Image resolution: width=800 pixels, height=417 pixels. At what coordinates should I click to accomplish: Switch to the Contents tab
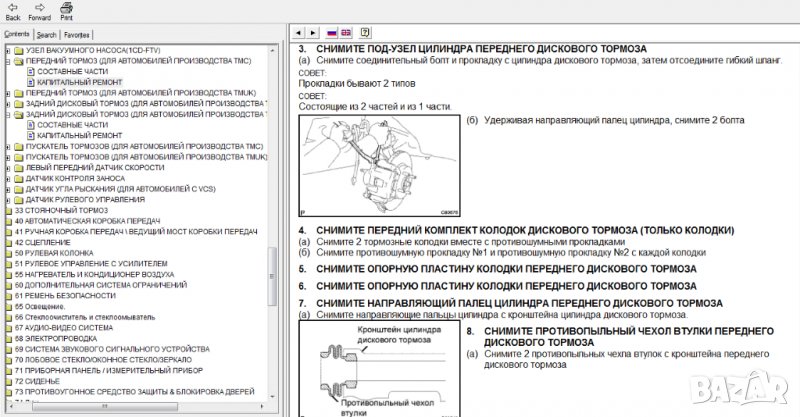point(17,34)
